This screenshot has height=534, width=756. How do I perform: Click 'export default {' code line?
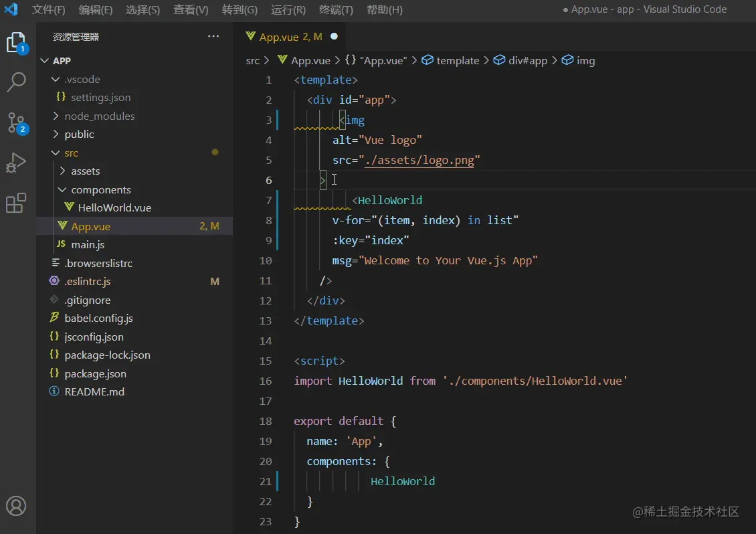click(x=345, y=421)
